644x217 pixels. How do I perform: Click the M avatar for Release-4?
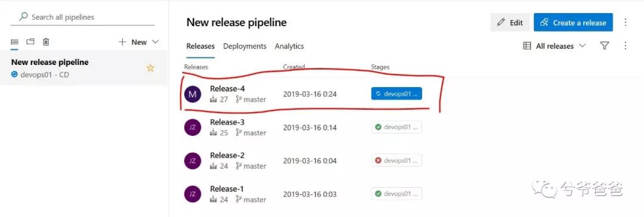click(x=193, y=94)
